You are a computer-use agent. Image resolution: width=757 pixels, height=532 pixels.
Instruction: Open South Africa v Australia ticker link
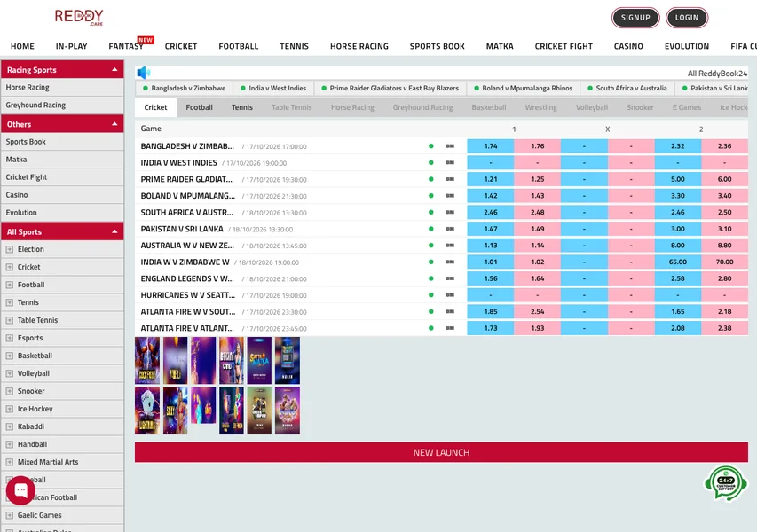tap(627, 89)
